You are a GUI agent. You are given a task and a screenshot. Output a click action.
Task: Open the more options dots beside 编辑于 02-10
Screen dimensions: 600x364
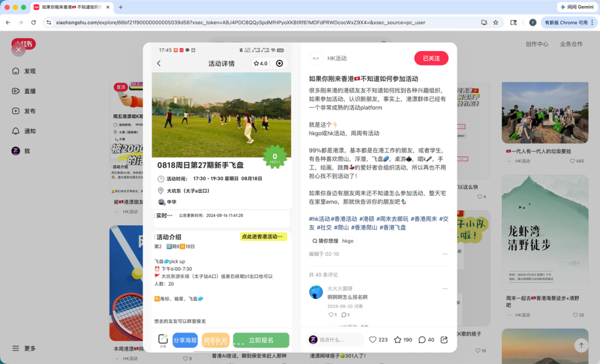(444, 254)
